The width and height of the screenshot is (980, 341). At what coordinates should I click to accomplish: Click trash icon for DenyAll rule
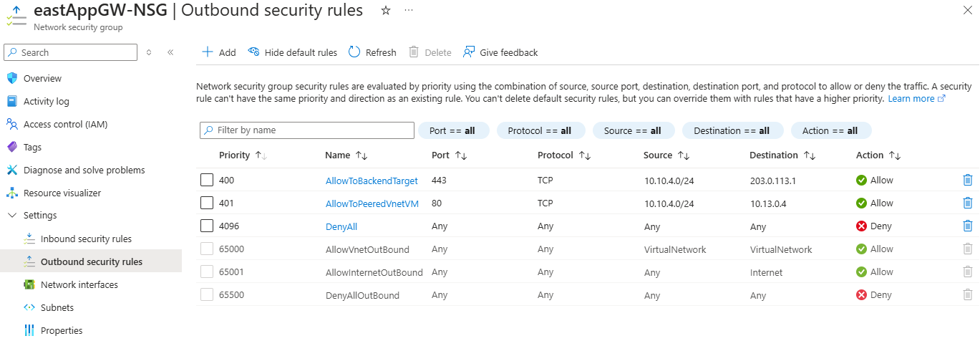[968, 226]
